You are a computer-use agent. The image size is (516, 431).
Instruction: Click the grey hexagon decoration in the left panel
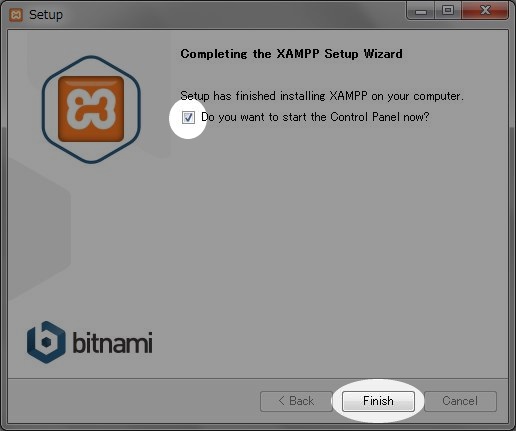tap(37, 230)
